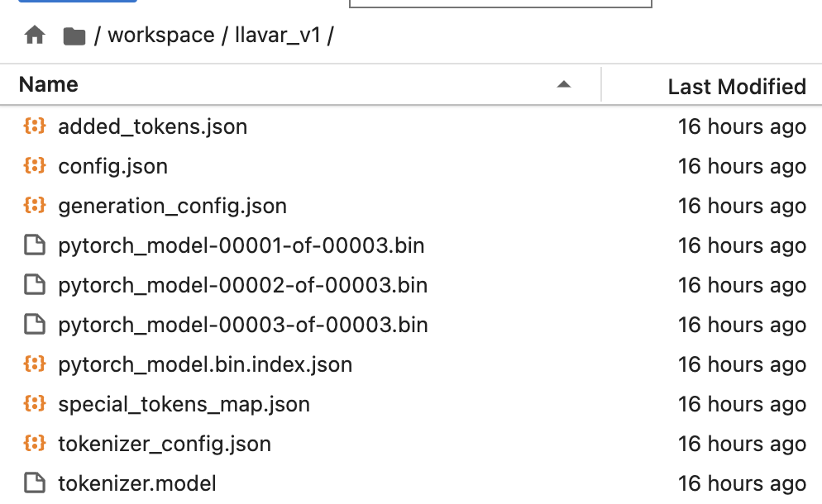Click the file icon for pytorch_model-00001-of-00003.bin

[34, 245]
